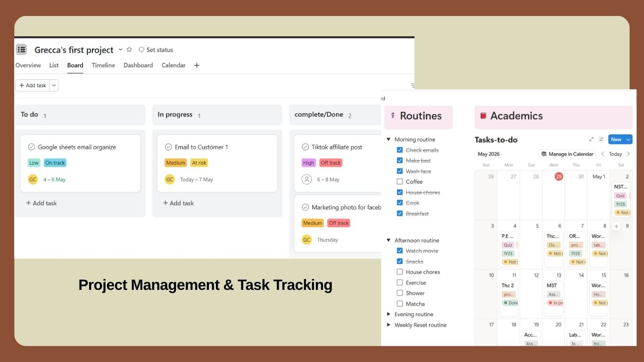Open Tasks-to-do view settings sliders icon
644x362 pixels.
(x=601, y=140)
